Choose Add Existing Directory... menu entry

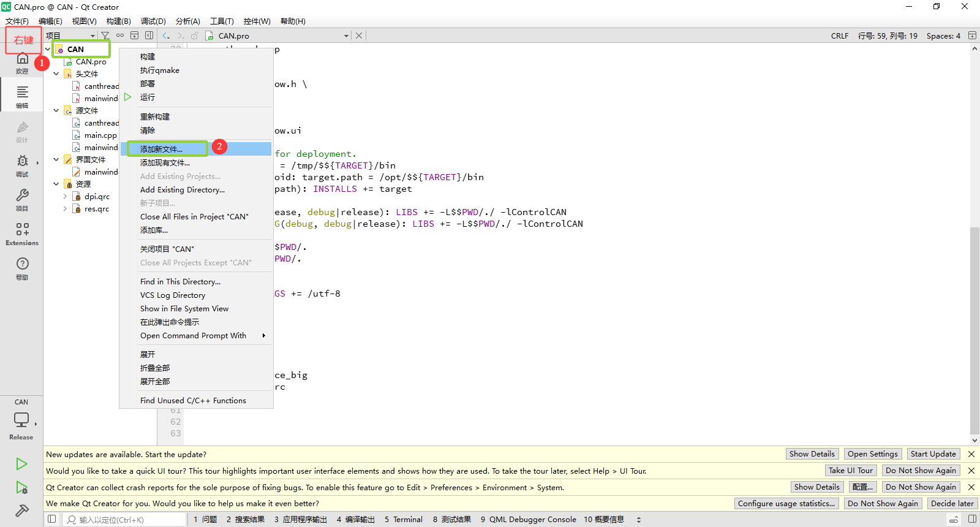(196, 189)
